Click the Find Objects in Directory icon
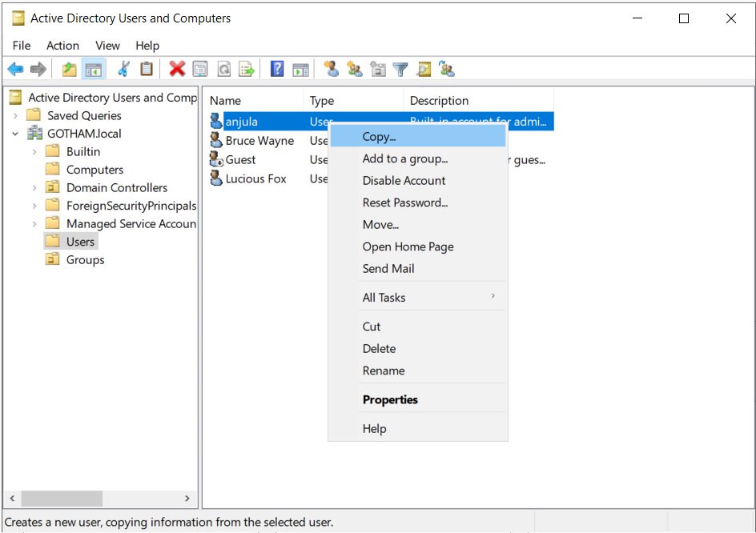The image size is (756, 533). [x=424, y=69]
